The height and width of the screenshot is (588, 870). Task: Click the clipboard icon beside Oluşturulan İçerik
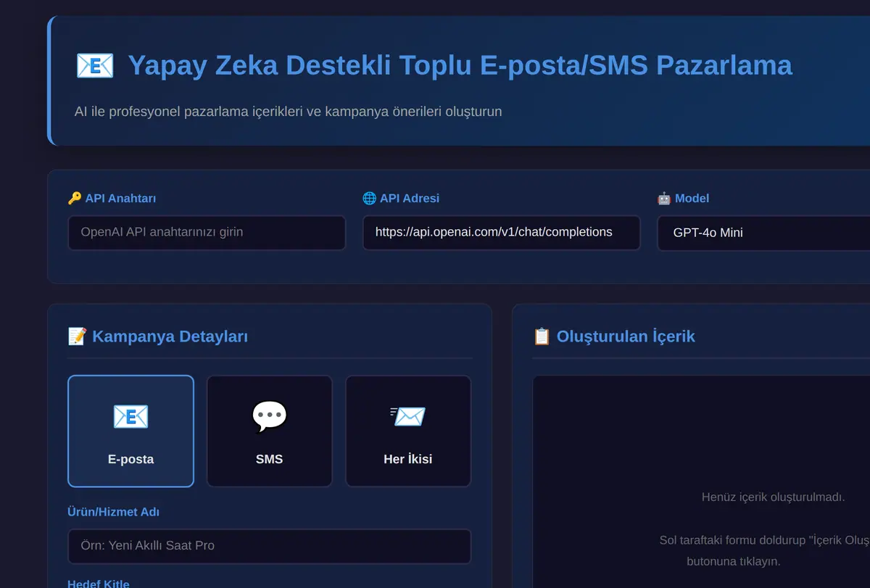(542, 336)
